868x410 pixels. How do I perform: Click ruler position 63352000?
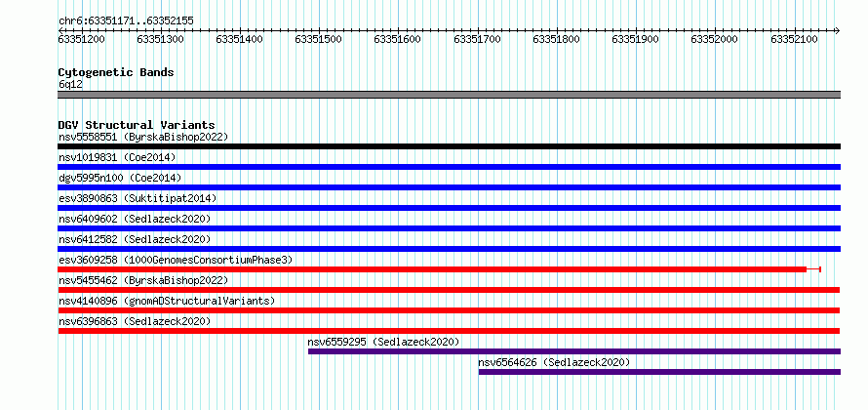click(715, 39)
